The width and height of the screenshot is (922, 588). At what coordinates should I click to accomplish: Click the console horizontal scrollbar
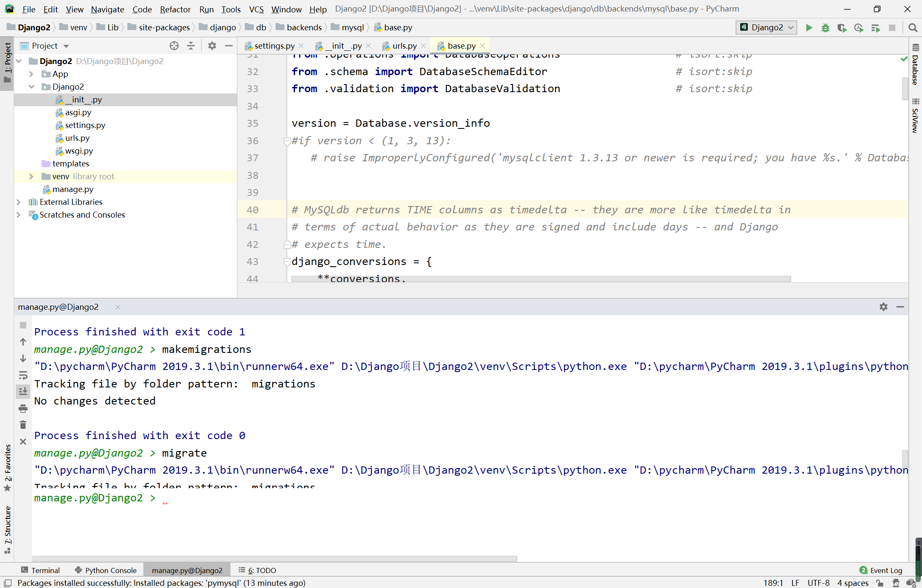click(x=274, y=558)
